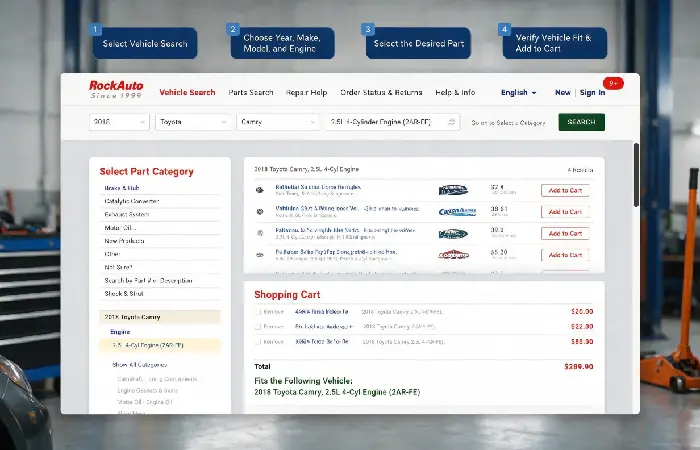Click the part icon in the 39.81 result row
This screenshot has height=450, width=700.
260,212
